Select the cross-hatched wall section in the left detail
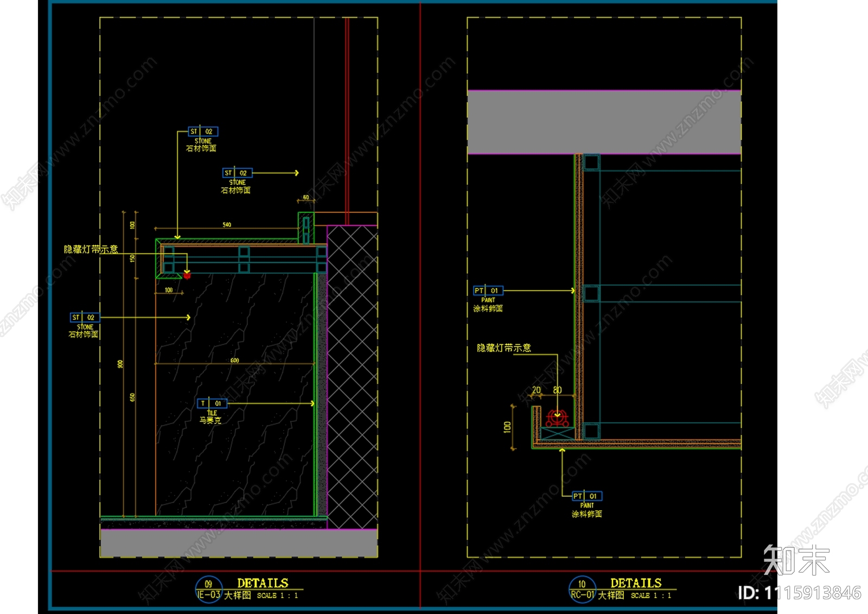 pos(352,377)
